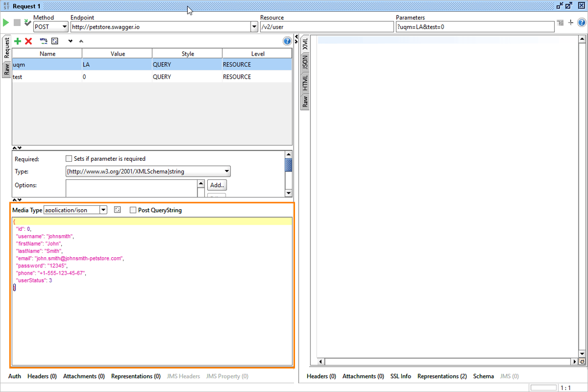The image size is (588, 392).
Task: Click the plus icon beside Parameters field
Action: [x=571, y=22]
